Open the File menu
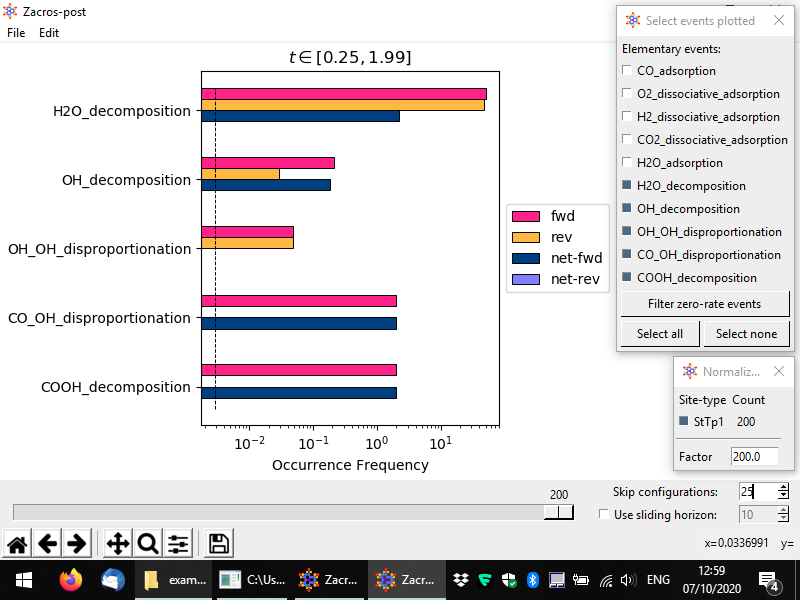 coord(16,33)
